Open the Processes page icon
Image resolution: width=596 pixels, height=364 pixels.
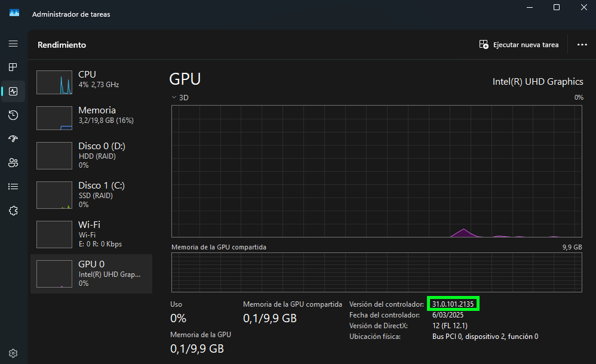point(13,67)
